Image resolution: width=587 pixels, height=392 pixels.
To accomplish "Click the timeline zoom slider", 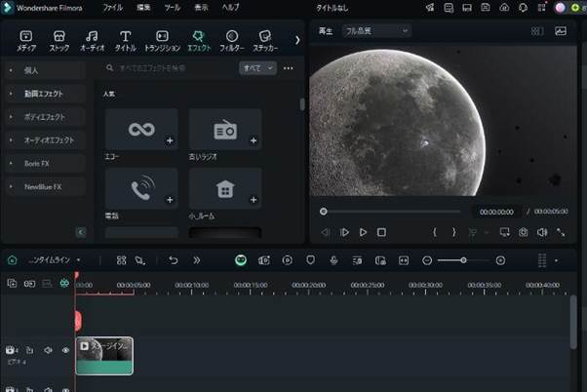I will click(x=463, y=260).
